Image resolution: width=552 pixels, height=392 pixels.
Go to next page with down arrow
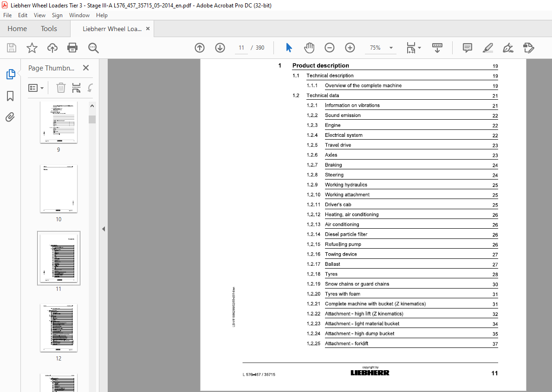pyautogui.click(x=220, y=48)
